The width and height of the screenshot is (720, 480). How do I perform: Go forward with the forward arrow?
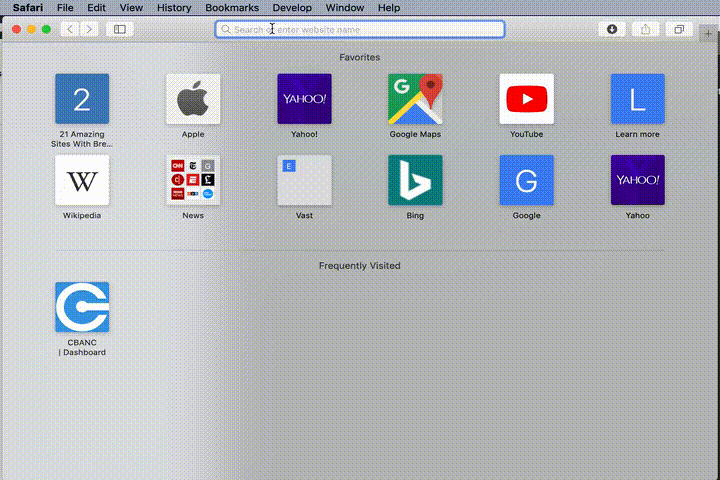(89, 29)
